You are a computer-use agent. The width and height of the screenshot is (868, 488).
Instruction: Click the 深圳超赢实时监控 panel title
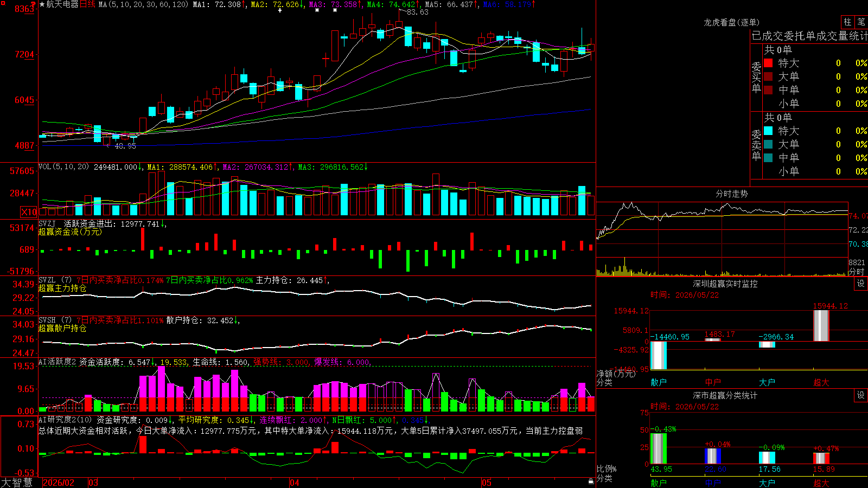coord(725,284)
